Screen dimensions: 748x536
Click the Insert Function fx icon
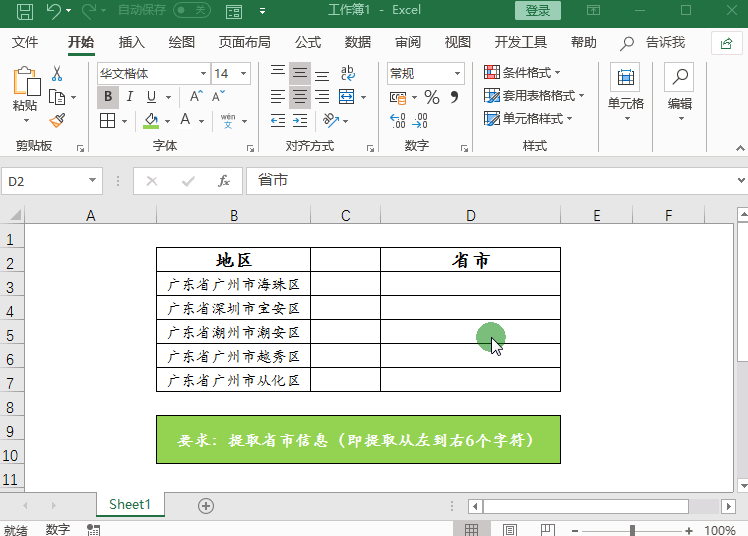tap(224, 181)
